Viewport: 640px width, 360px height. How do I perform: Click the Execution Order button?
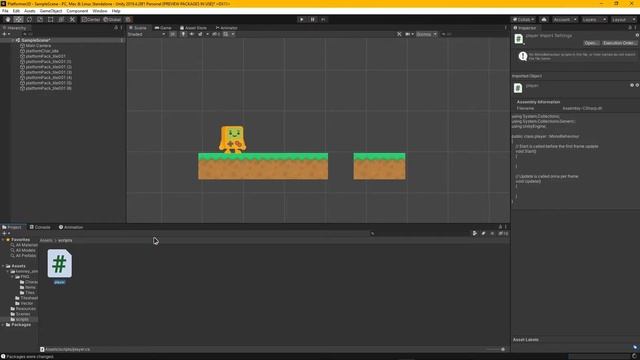pyautogui.click(x=620, y=43)
